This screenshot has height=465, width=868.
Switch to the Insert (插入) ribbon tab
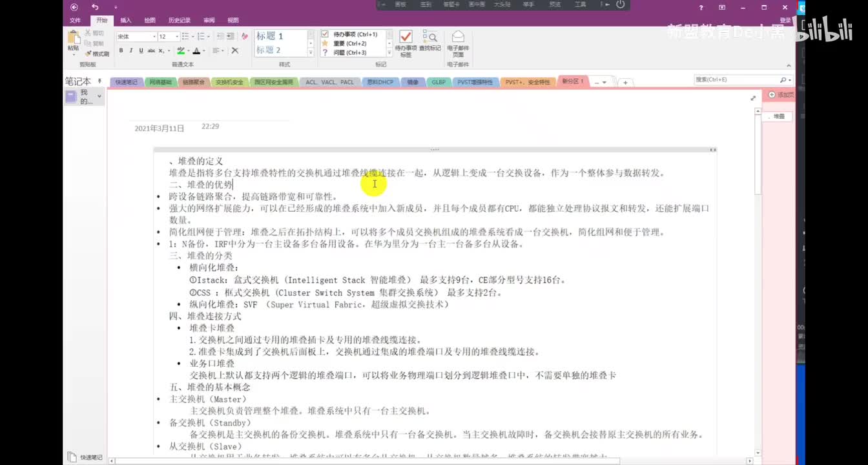126,21
